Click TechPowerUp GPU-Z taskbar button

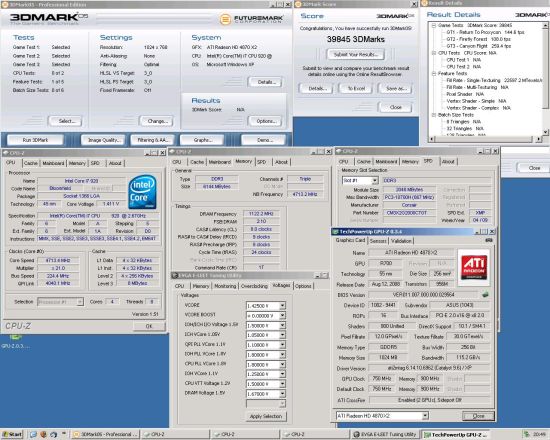[x=455, y=434]
